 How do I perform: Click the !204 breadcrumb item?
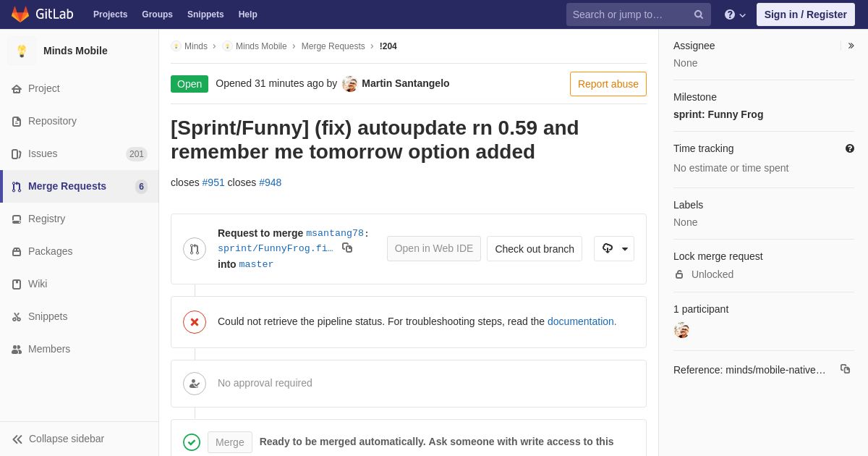click(x=388, y=46)
